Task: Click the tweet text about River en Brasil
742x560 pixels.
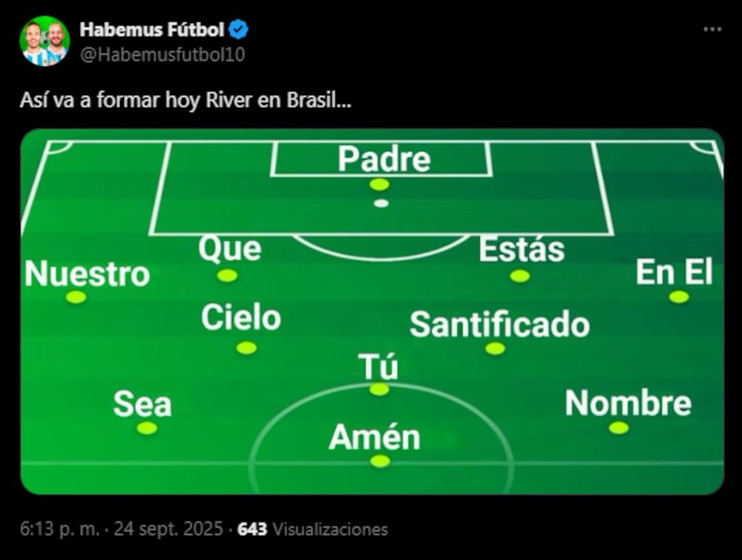Action: [185, 101]
